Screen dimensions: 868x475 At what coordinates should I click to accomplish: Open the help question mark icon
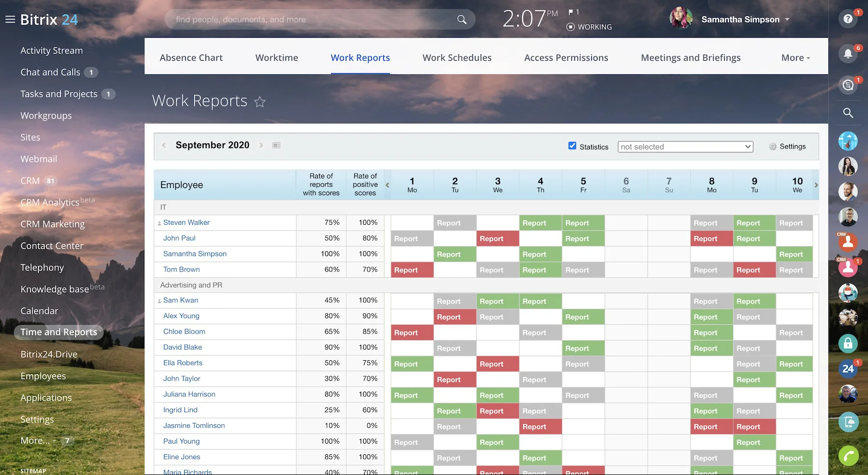pos(848,19)
